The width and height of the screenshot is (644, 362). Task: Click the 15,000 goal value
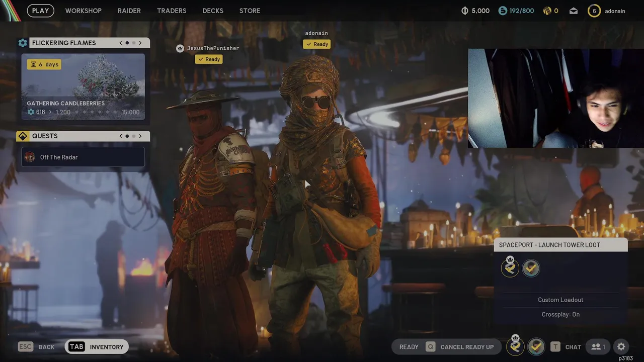pos(131,112)
